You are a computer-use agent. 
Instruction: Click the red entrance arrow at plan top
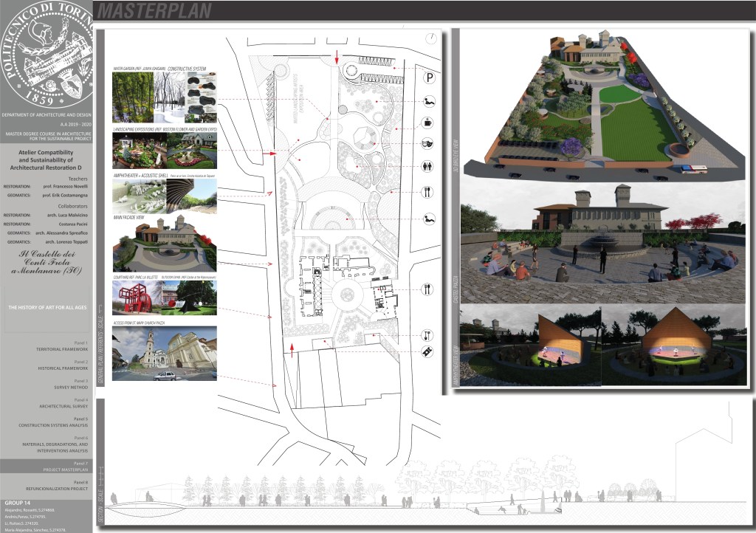(x=337, y=58)
